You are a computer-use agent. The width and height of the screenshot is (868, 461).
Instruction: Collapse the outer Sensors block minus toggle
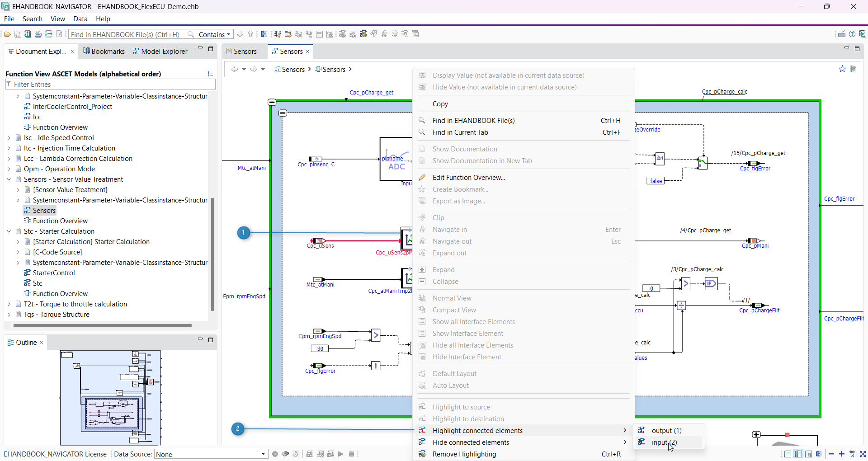tap(272, 103)
